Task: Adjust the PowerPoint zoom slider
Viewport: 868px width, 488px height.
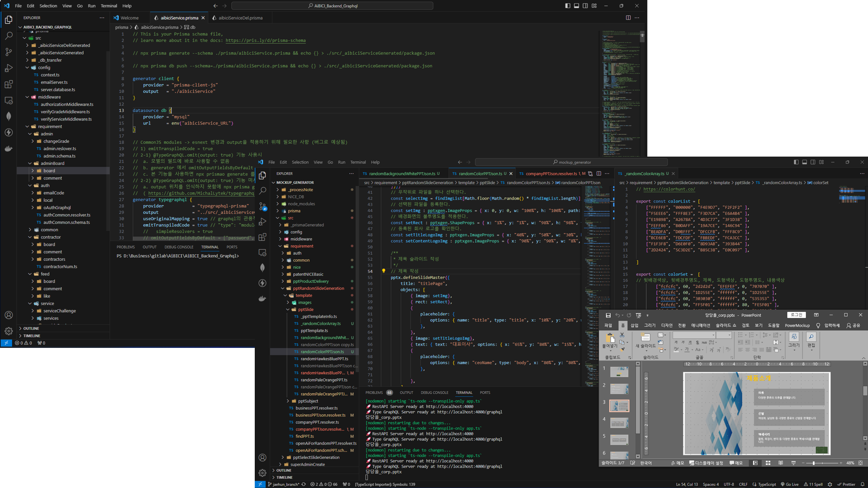Action: (813, 463)
